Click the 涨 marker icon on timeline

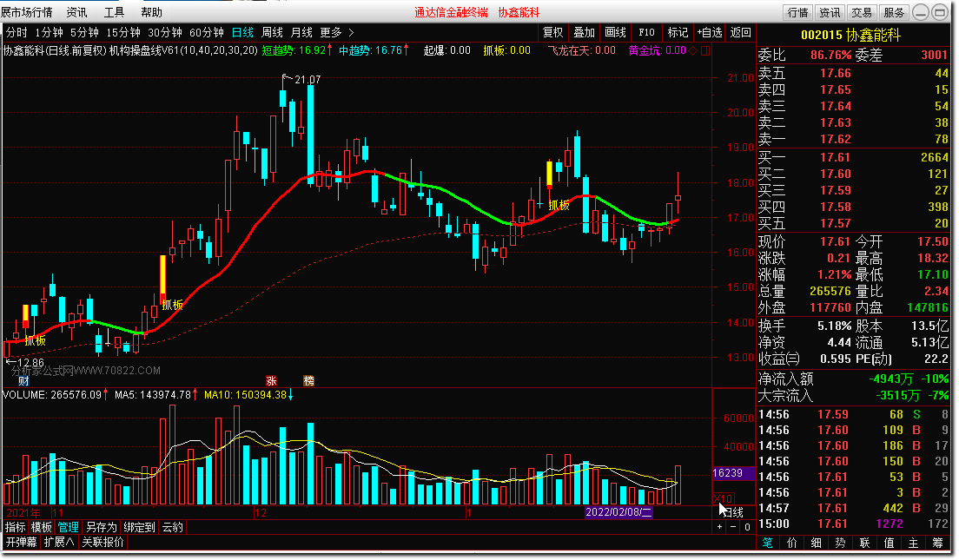[272, 381]
